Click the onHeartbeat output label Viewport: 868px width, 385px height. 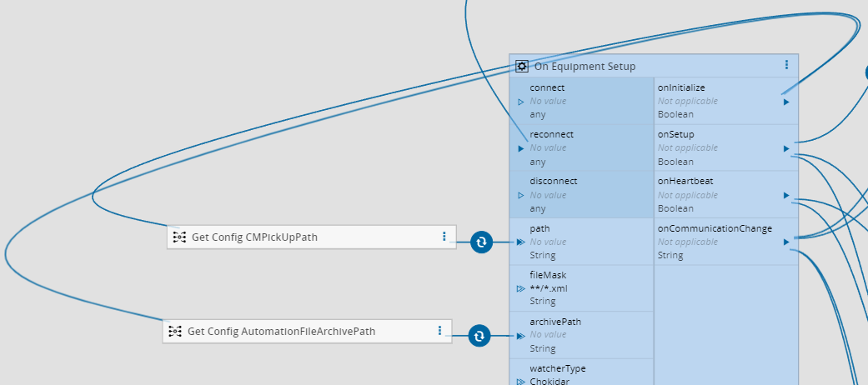point(685,181)
